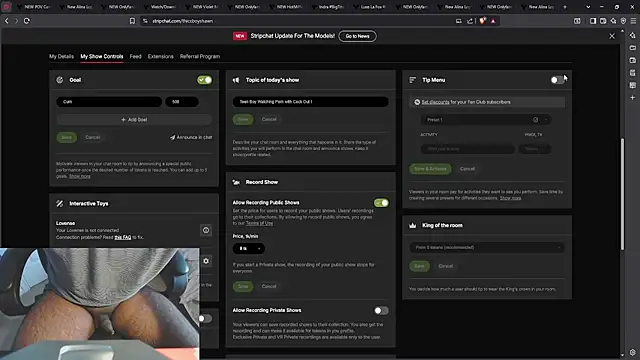Cancel the topic of today's show edit
The height and width of the screenshot is (360, 640).
coord(269,119)
